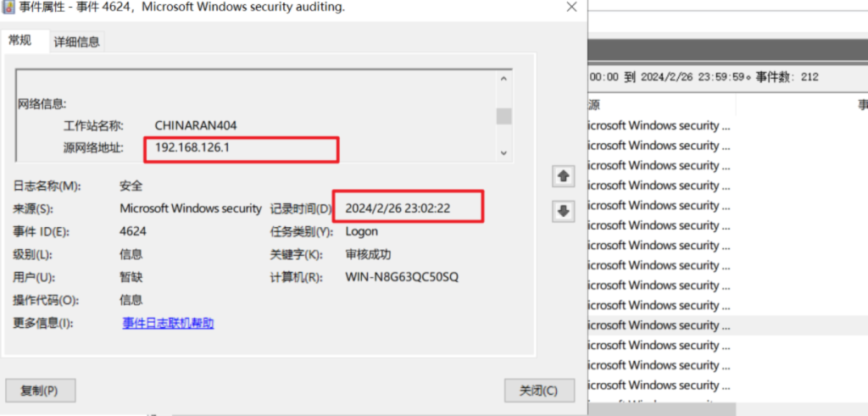Click the workstation name CHINARAN404

point(196,125)
